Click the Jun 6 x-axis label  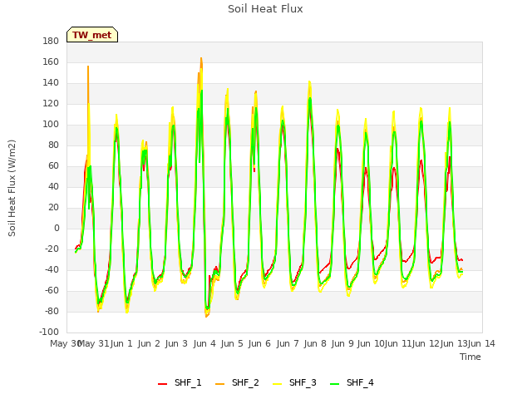(x=259, y=343)
